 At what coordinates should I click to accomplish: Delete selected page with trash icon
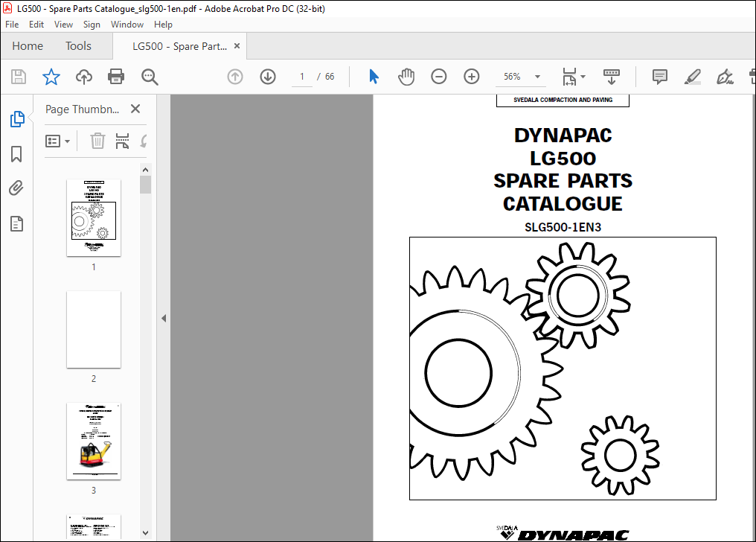pos(97,141)
